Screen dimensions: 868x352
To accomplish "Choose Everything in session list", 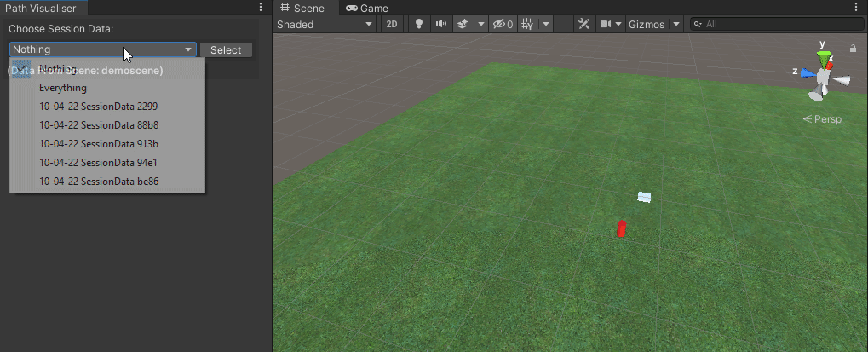I will [107, 88].
